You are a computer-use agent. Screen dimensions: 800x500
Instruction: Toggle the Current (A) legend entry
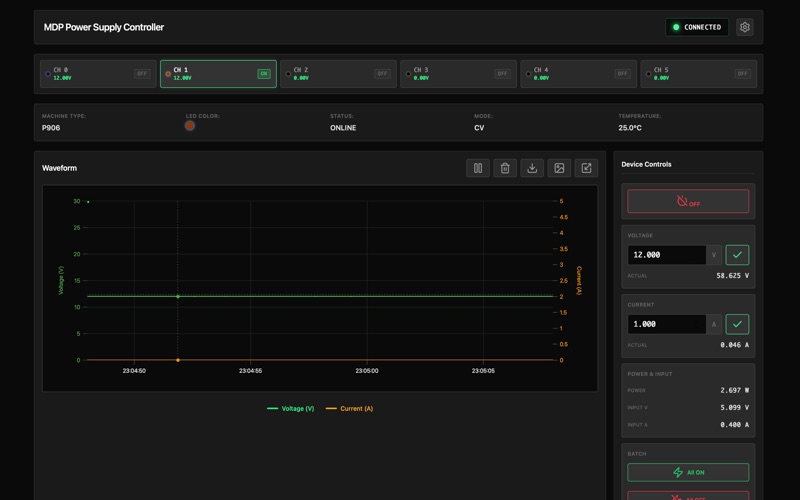pos(349,409)
